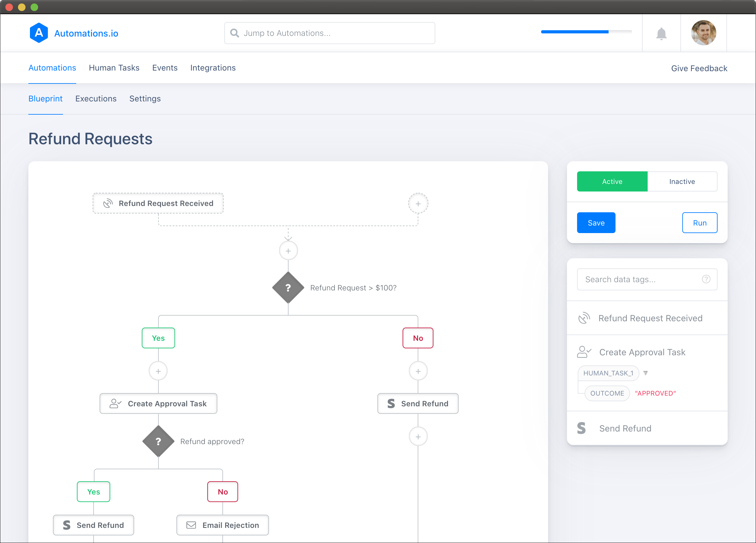This screenshot has height=543, width=756.
Task: Focus the Jump to Automations search field
Action: [x=329, y=33]
